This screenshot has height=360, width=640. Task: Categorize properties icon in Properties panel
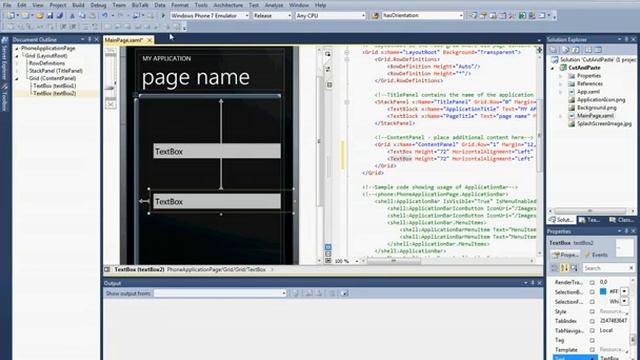click(555, 268)
